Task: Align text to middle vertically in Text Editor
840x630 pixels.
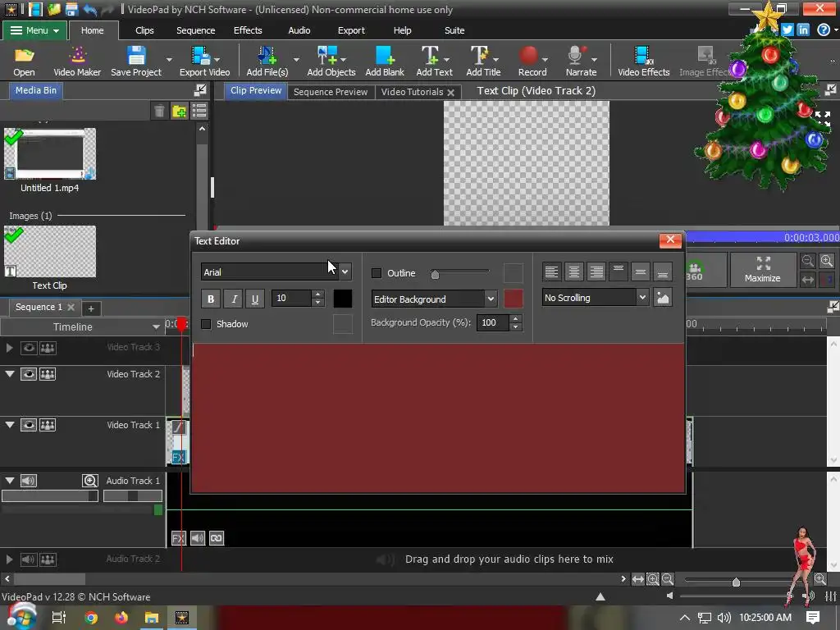Action: click(640, 272)
